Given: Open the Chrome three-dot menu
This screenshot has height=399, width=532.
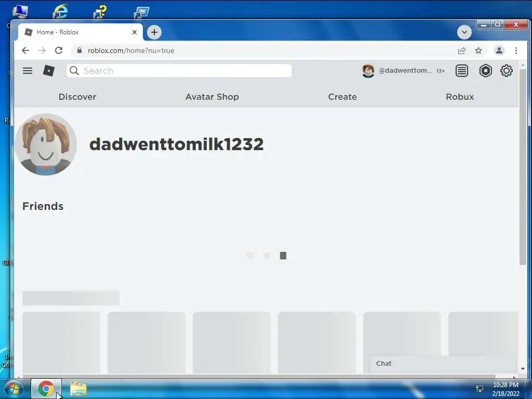Looking at the screenshot, I should 516,50.
